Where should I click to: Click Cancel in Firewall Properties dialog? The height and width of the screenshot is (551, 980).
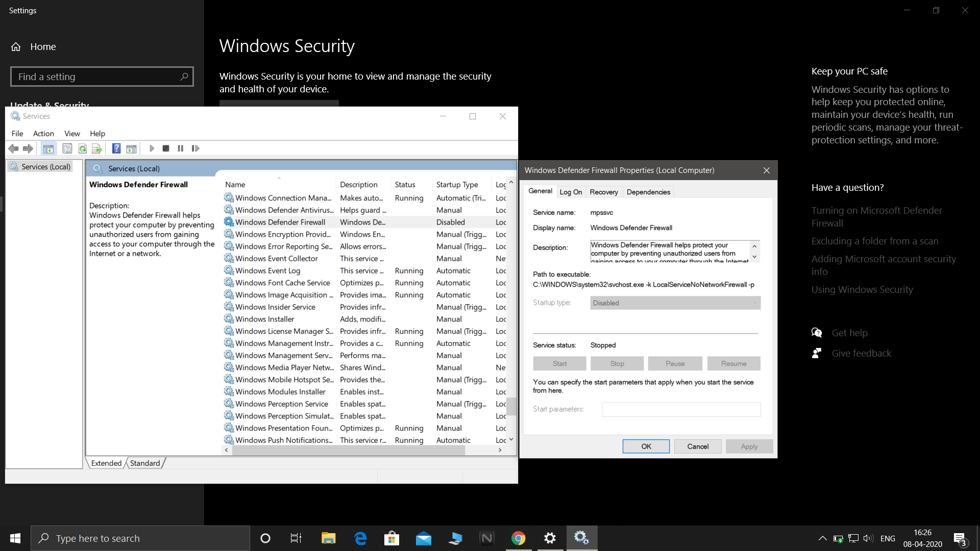click(x=698, y=446)
